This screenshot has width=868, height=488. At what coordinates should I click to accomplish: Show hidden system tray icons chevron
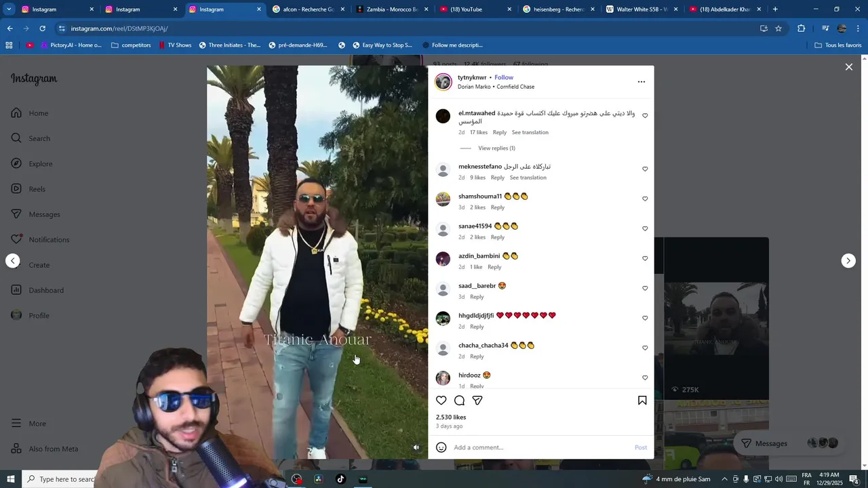point(724,479)
